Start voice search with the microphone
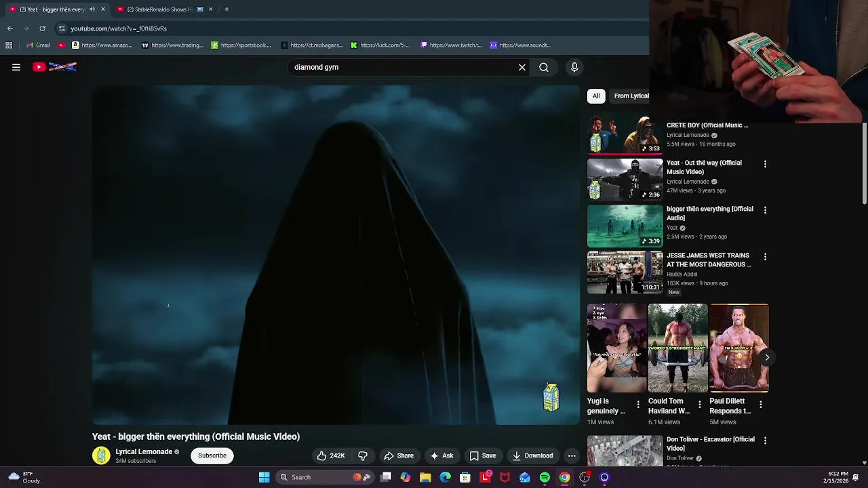 (x=574, y=67)
